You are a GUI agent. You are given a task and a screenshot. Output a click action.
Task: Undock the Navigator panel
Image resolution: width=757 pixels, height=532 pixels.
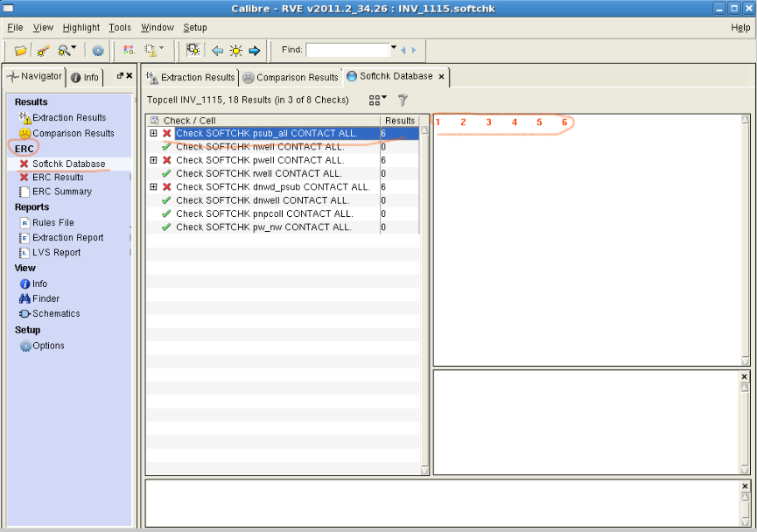click(120, 75)
